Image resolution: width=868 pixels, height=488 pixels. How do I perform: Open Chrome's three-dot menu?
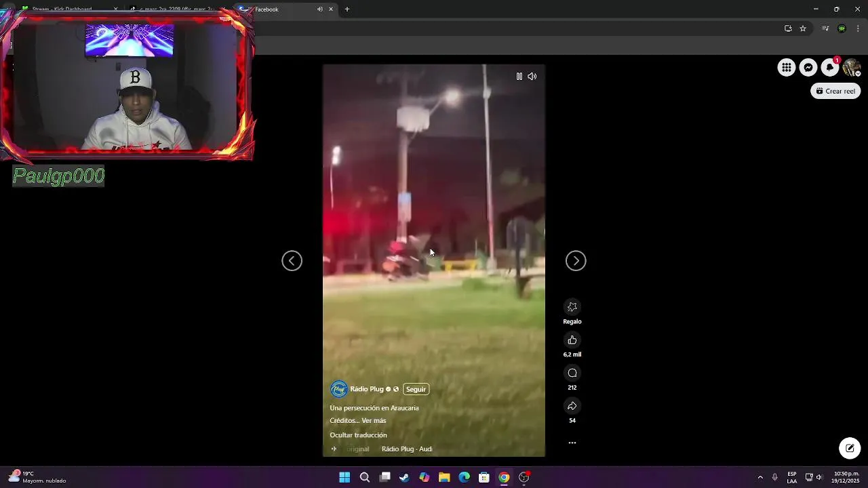tap(858, 28)
